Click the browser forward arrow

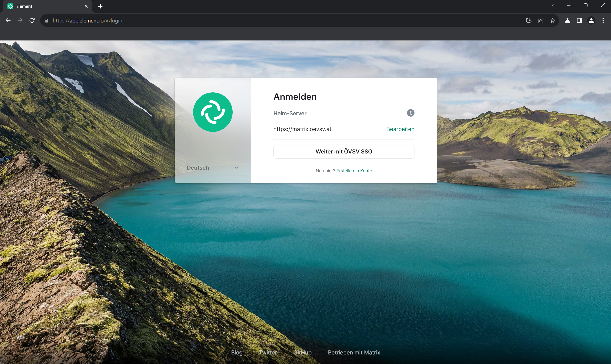pos(20,21)
